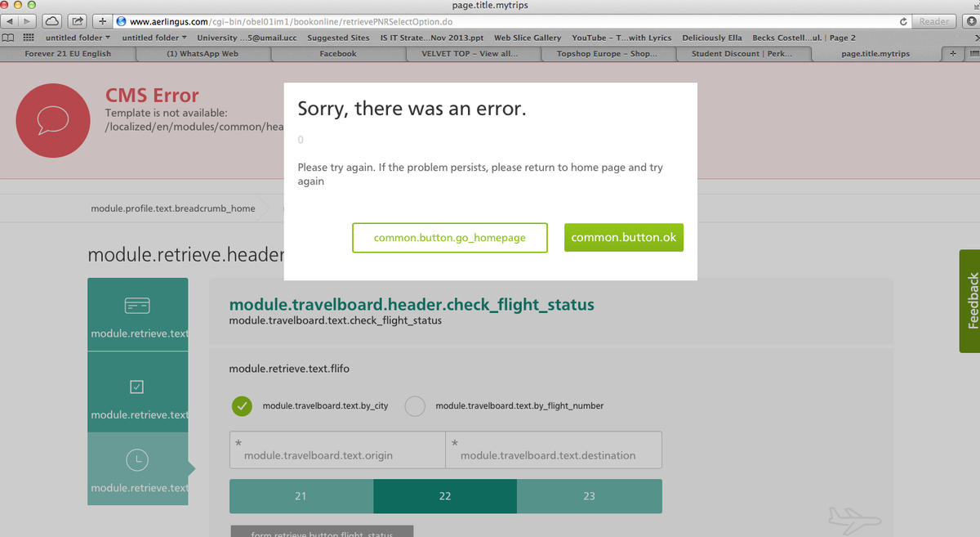980x537 pixels.
Task: Click the 'CMS Error' title text
Action: coord(152,96)
